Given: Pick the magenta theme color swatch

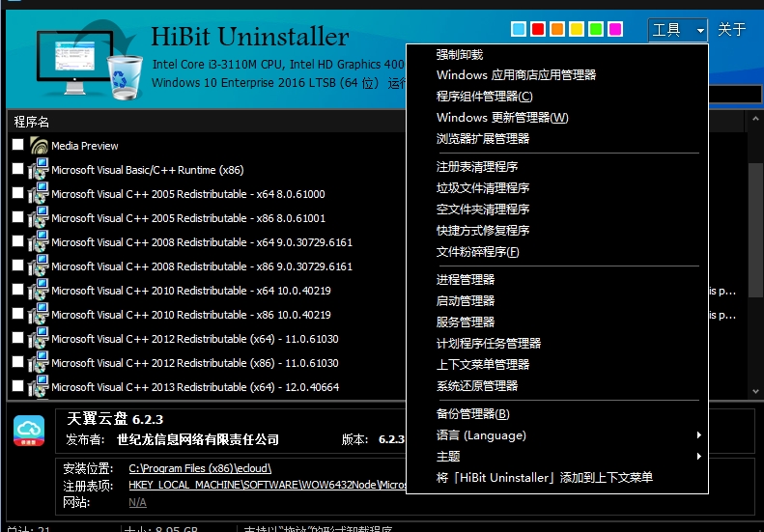Looking at the screenshot, I should (615, 29).
